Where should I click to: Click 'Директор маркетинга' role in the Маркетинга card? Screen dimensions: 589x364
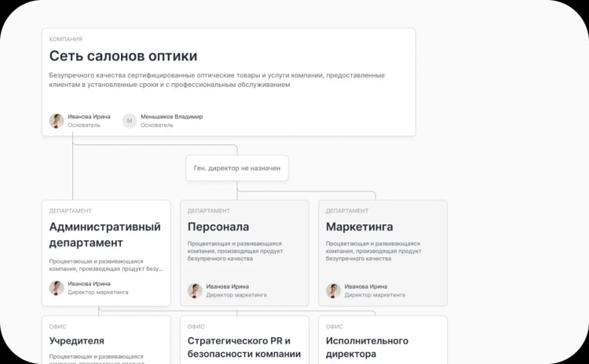(375, 295)
